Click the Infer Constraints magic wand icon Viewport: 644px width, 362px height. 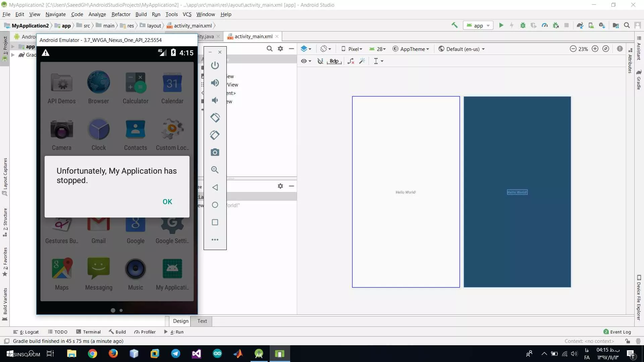[362, 61]
